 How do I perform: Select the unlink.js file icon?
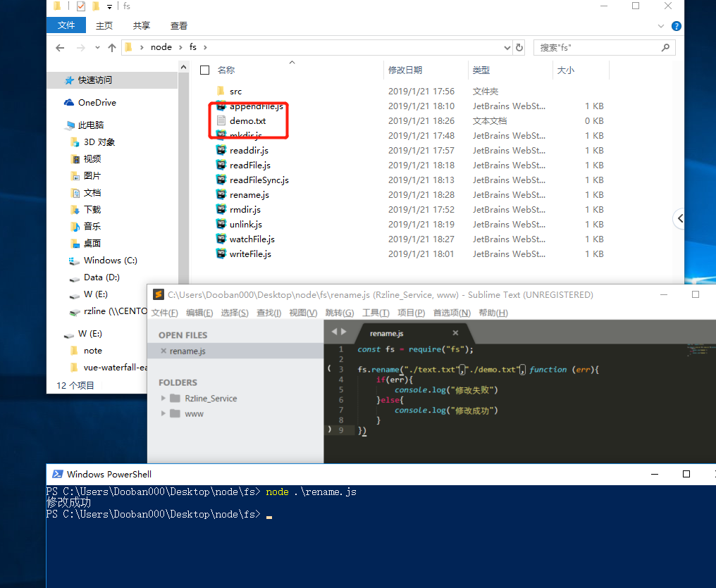(x=221, y=224)
